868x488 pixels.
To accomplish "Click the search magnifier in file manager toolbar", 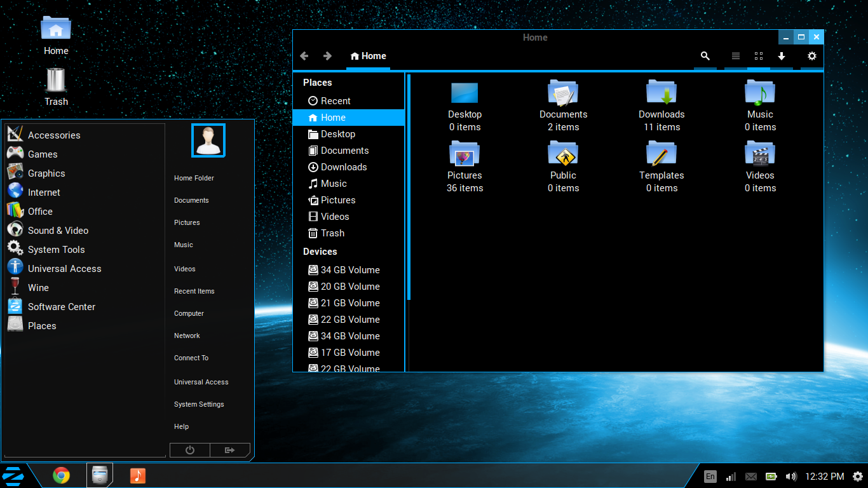I will coord(705,57).
